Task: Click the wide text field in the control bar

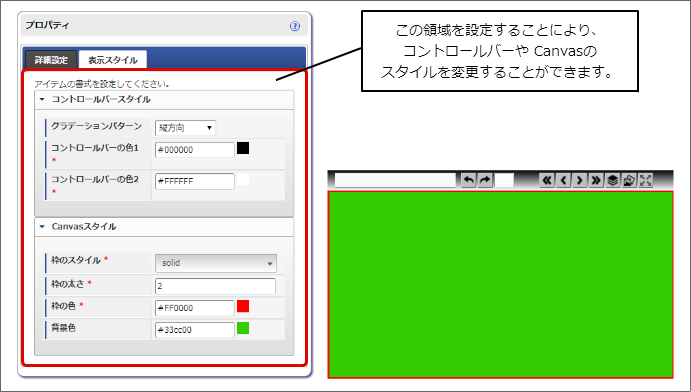Action: click(395, 180)
